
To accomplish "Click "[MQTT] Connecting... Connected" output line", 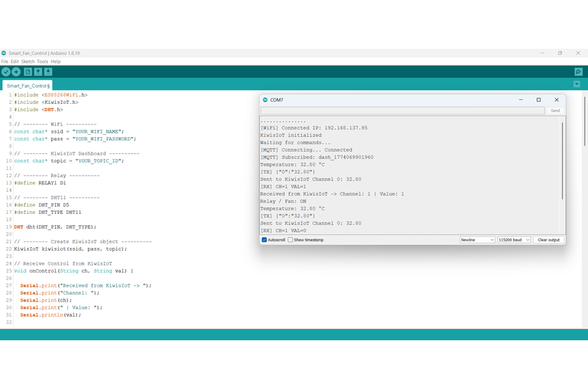I will coord(307,150).
